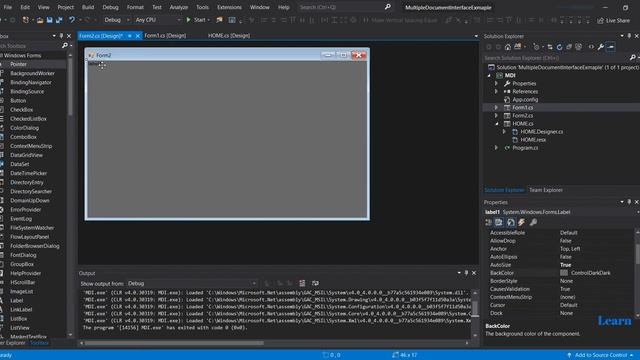Open the Extensions menu
Image resolution: width=640 pixels, height=360 pixels.
click(x=229, y=7)
